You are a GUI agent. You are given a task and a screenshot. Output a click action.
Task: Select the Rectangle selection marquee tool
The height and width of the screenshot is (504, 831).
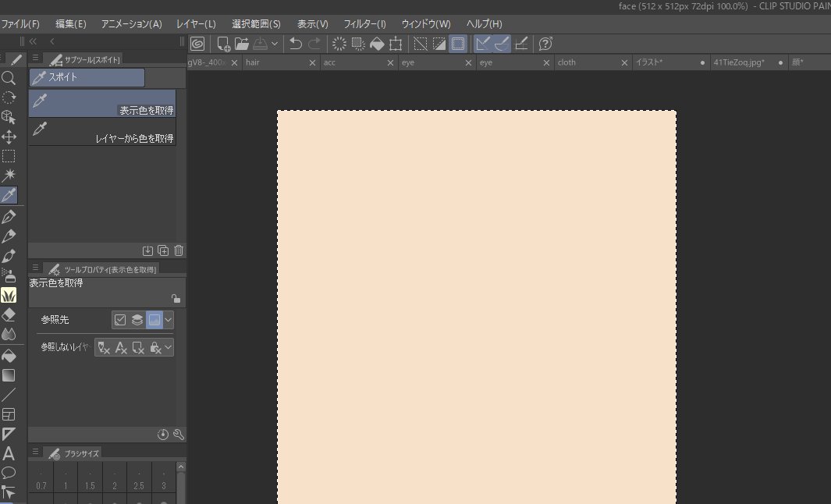(9, 156)
